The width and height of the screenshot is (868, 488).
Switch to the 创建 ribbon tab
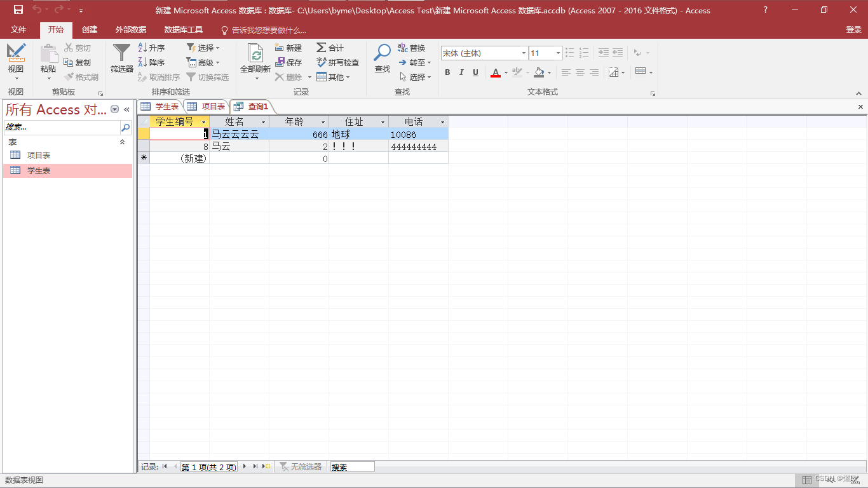pos(90,30)
